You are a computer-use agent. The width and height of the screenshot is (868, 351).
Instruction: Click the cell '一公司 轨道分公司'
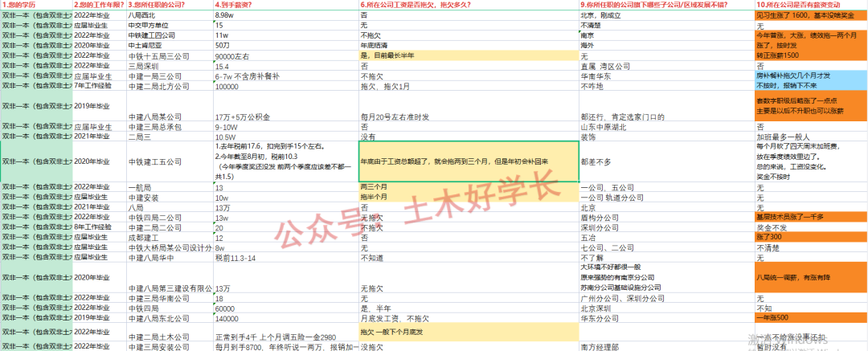666,197
